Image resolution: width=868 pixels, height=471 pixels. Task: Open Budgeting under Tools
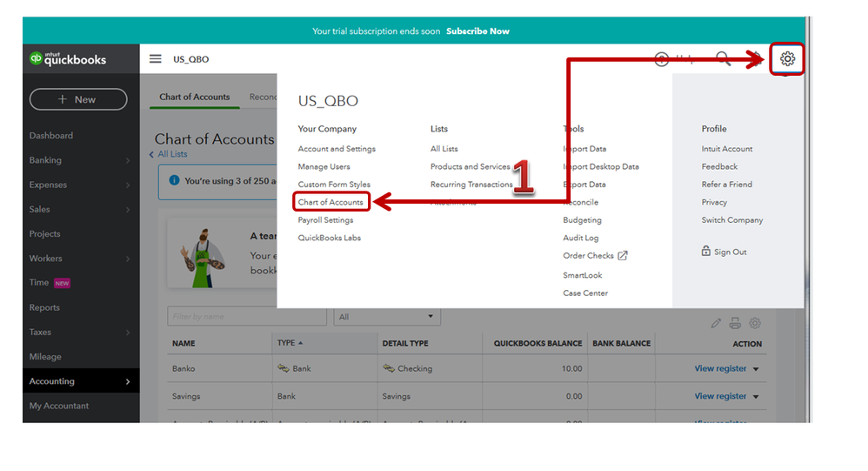click(582, 220)
